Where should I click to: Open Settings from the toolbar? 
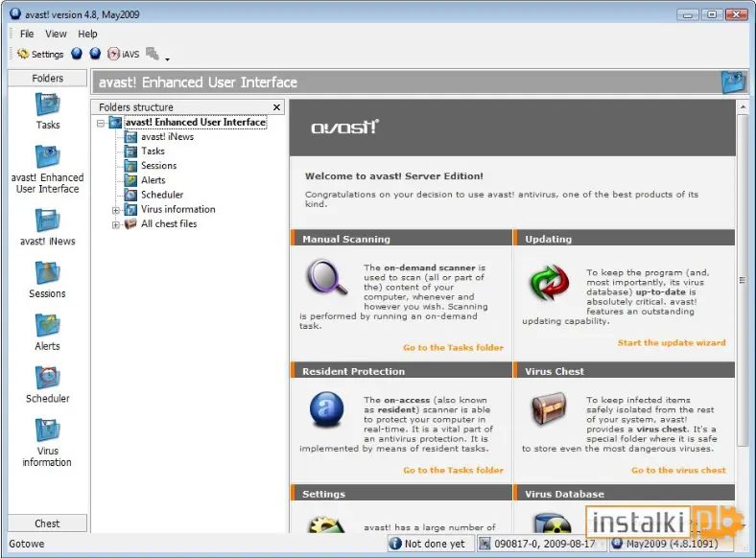[40, 54]
